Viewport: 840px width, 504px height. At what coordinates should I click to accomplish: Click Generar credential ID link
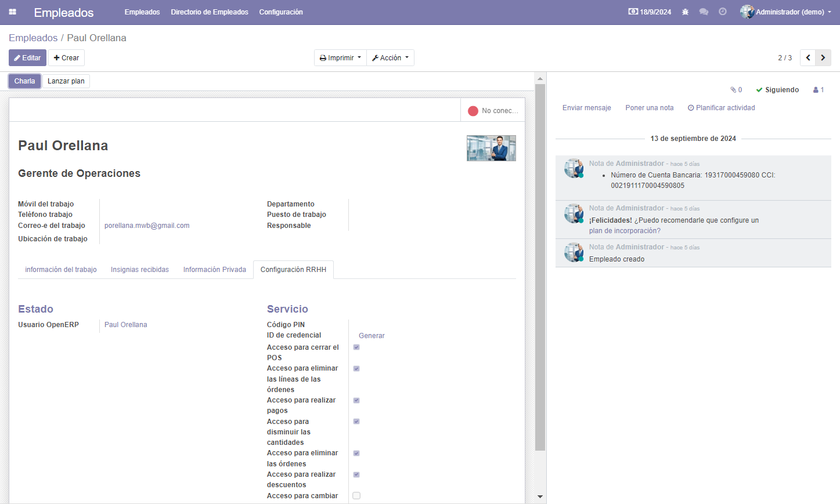pyautogui.click(x=372, y=336)
